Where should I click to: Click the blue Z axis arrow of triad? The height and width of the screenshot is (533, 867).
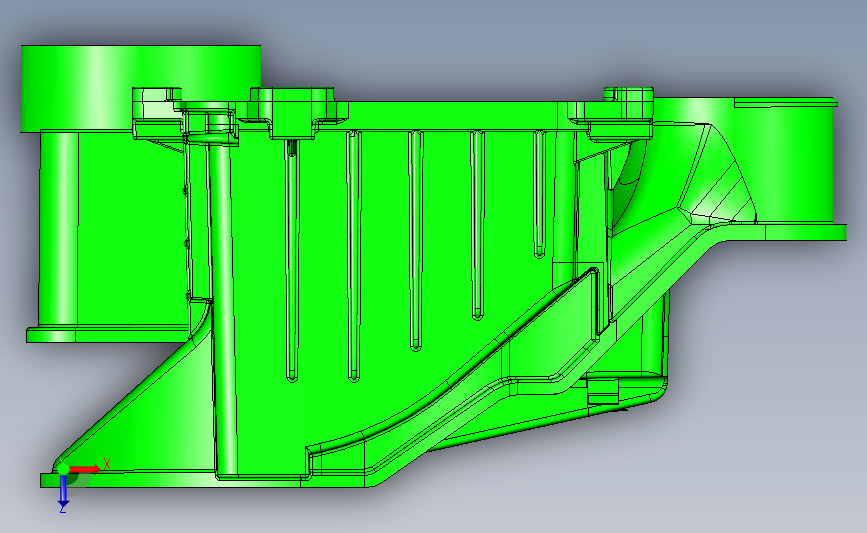(x=64, y=492)
